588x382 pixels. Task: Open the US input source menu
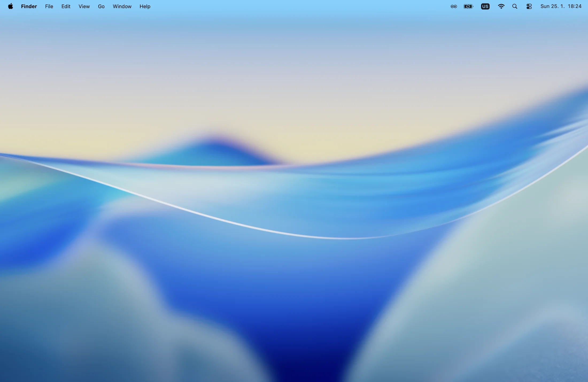(485, 6)
